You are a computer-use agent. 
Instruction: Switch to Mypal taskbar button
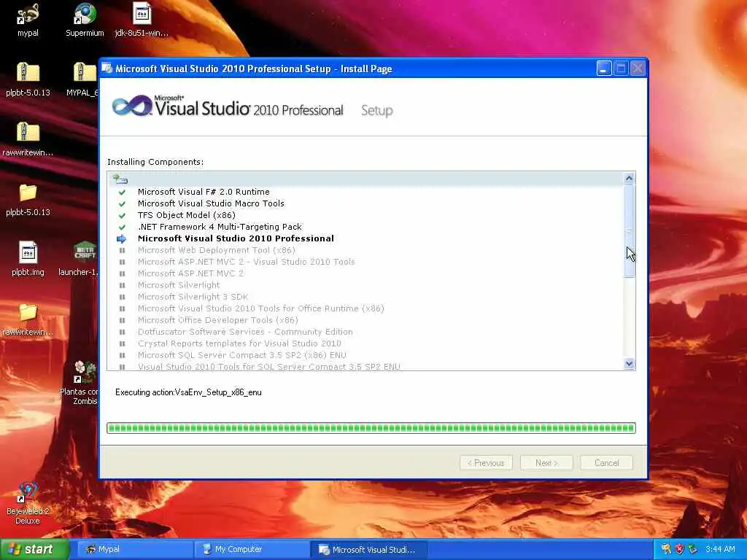(x=134, y=549)
